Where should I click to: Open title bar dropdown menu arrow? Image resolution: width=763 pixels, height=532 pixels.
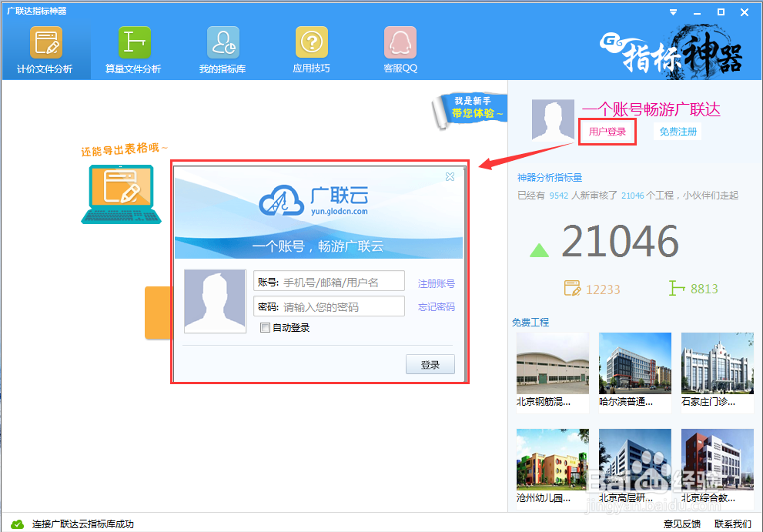(673, 12)
